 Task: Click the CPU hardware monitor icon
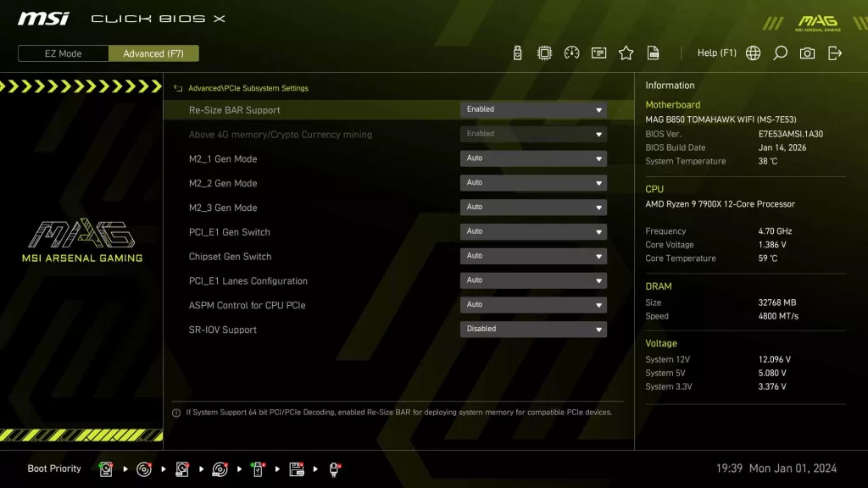click(543, 53)
